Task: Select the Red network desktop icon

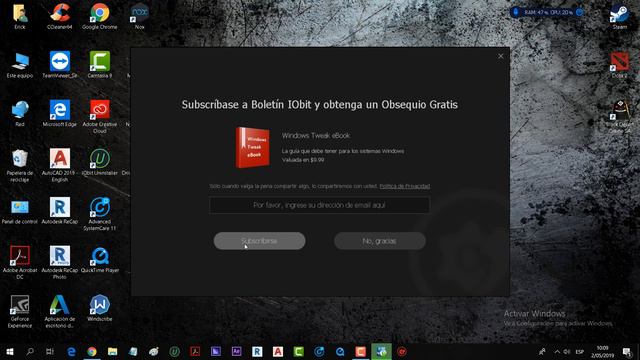Action: tap(20, 114)
